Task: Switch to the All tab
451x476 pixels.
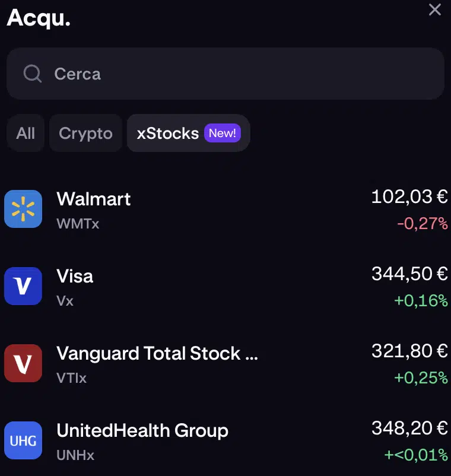Action: (x=26, y=133)
